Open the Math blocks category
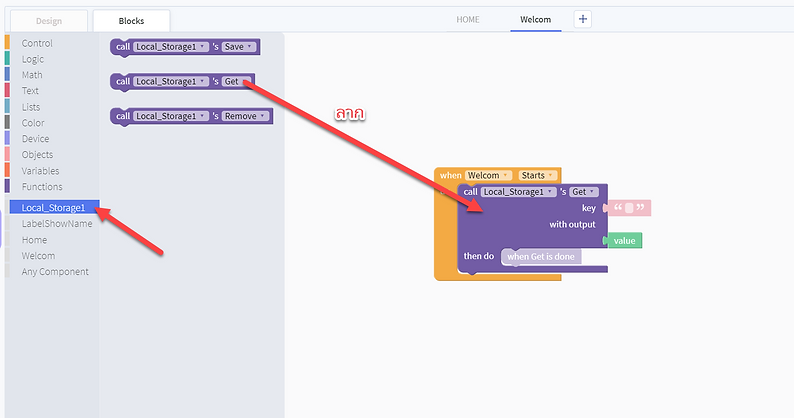The width and height of the screenshot is (794, 418). 32,75
